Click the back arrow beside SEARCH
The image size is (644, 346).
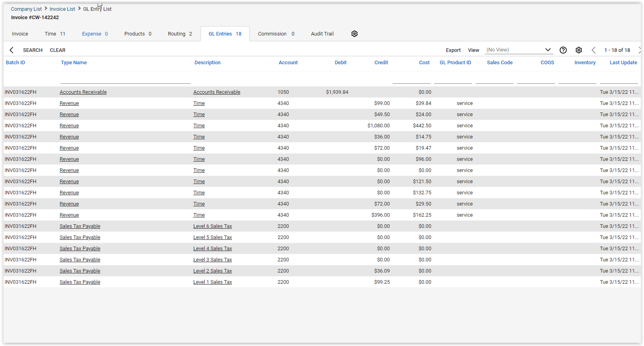click(x=12, y=50)
